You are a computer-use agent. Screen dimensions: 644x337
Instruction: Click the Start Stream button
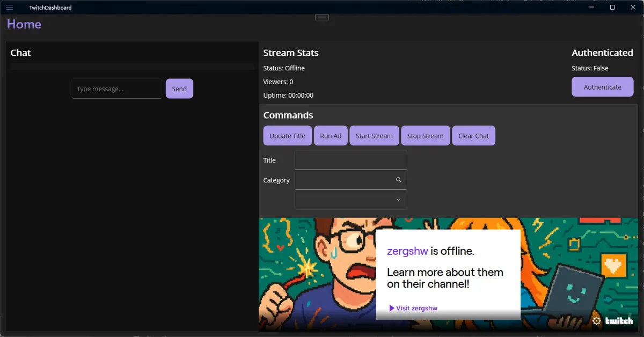(x=374, y=136)
